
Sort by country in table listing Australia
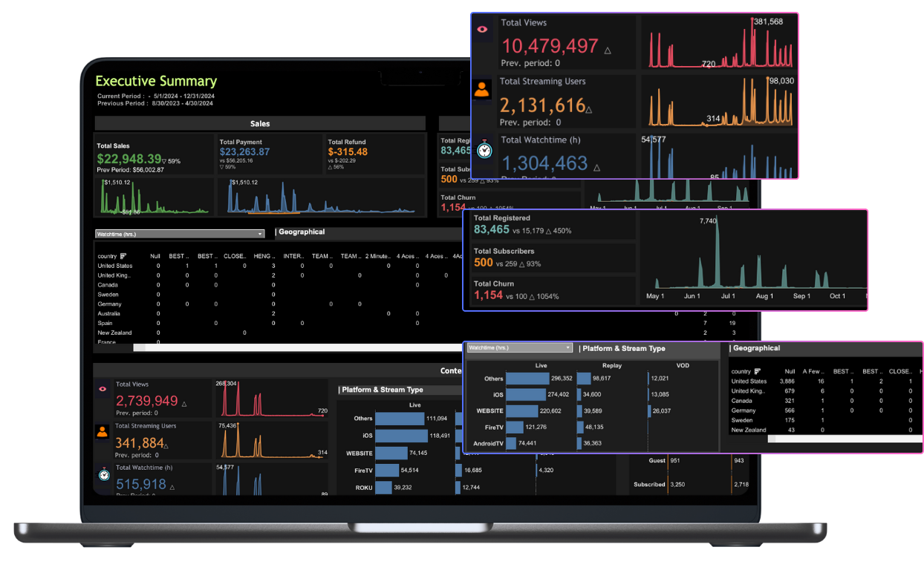tap(123, 256)
